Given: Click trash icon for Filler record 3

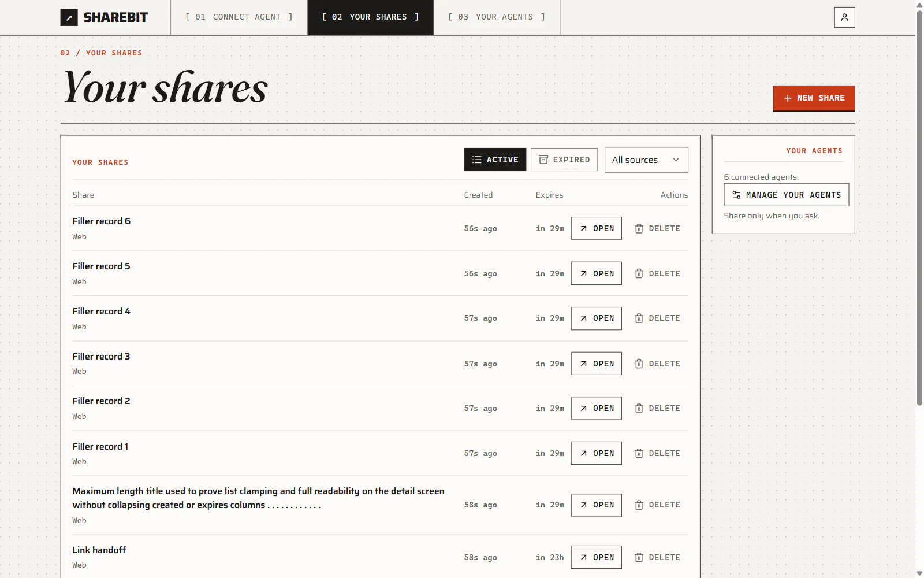Looking at the screenshot, I should click(639, 364).
